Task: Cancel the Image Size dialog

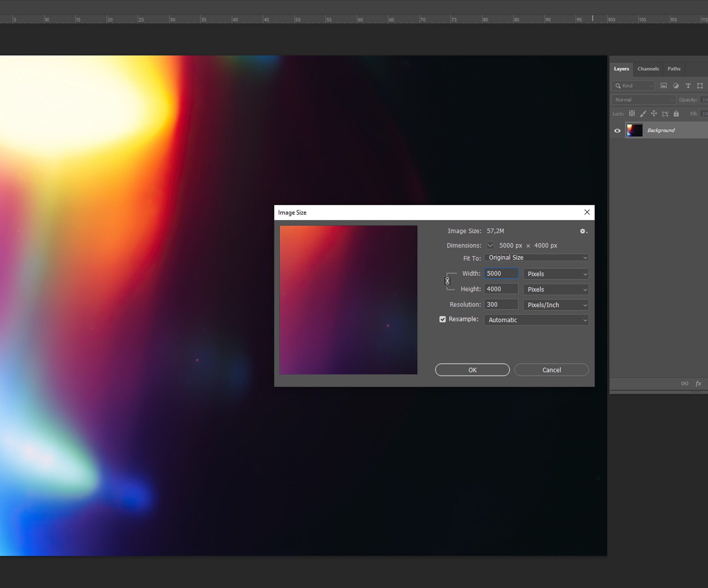Action: pos(551,370)
